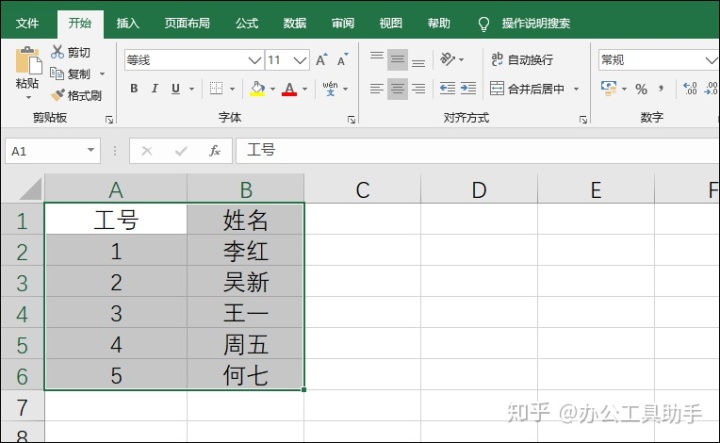Screen dimensions: 720x443
Task: Apply yellow fill color bucket
Action: 258,88
